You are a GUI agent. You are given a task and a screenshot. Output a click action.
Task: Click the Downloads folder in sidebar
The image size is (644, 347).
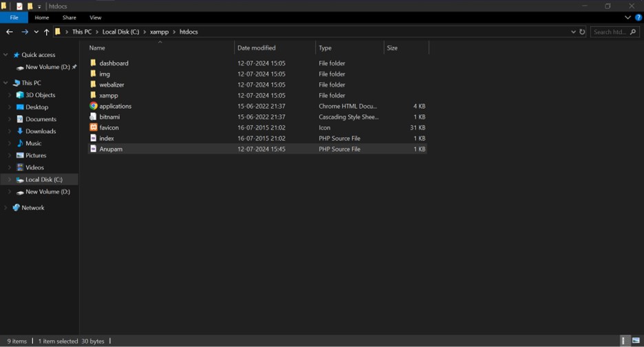pos(41,131)
